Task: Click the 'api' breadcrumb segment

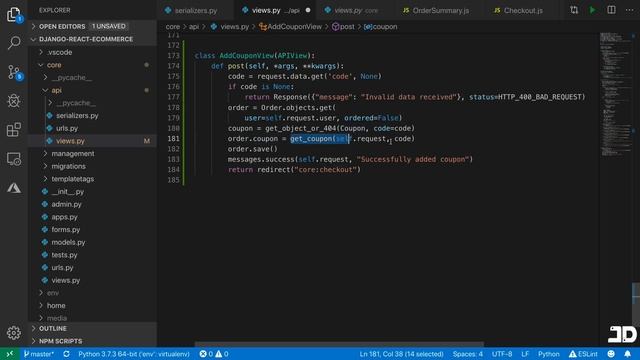Action: [x=193, y=27]
